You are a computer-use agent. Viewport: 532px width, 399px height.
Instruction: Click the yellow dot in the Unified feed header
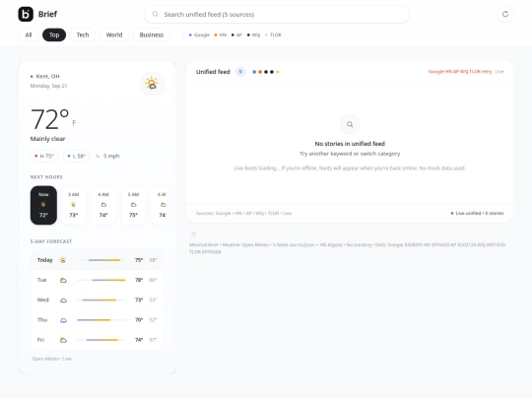(278, 72)
